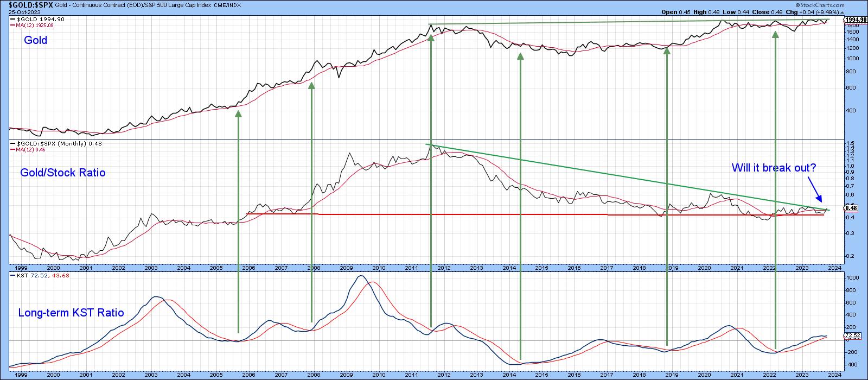Image resolution: width=868 pixels, height=380 pixels.
Task: Click the green up-arrow head near 2005 on Gold panel
Action: click(x=238, y=113)
